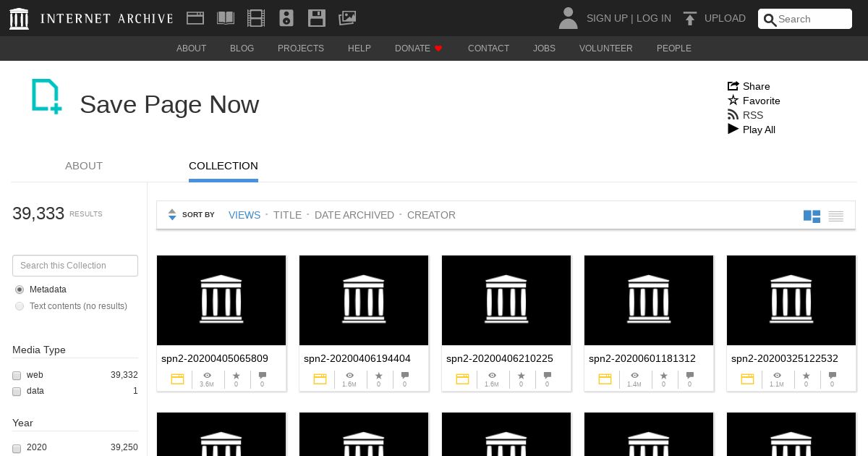
Task: Open item title spn2-20200325122532
Action: click(x=785, y=358)
